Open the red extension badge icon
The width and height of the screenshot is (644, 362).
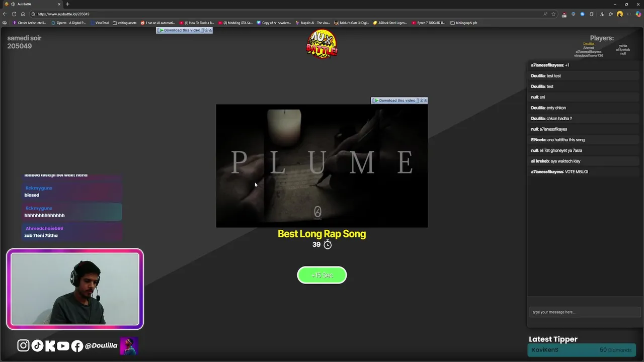(x=564, y=14)
